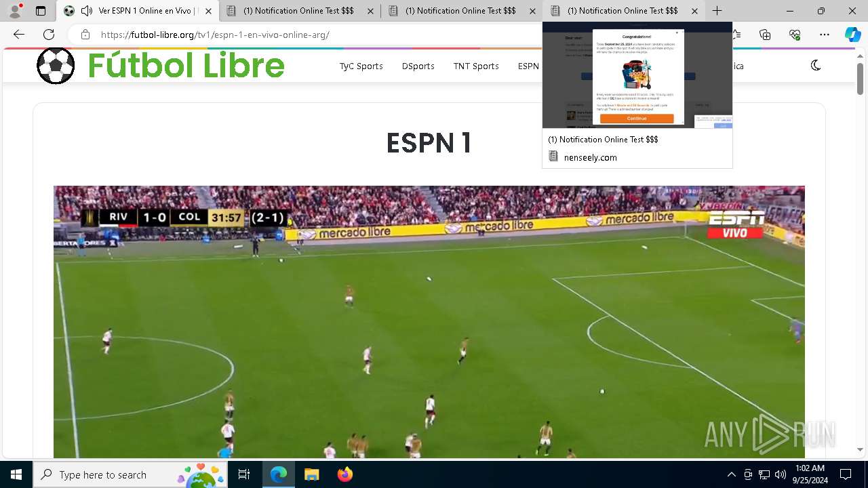
Task: Click the tab preview thumbnail image
Action: pos(637,76)
